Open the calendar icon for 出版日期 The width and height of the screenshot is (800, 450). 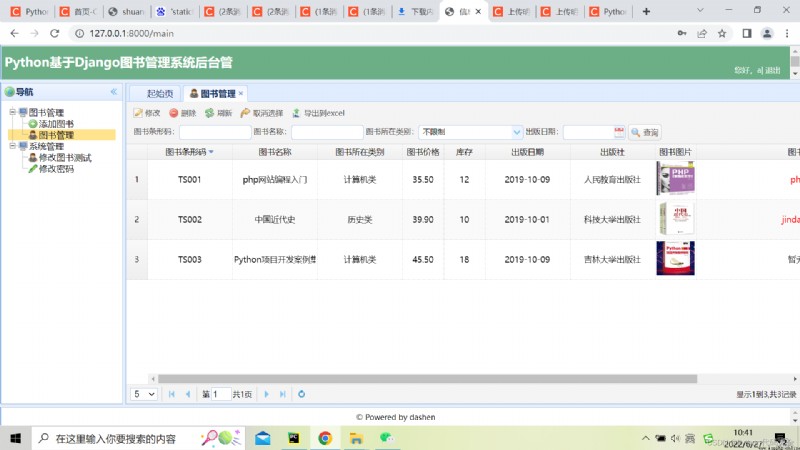coord(619,132)
